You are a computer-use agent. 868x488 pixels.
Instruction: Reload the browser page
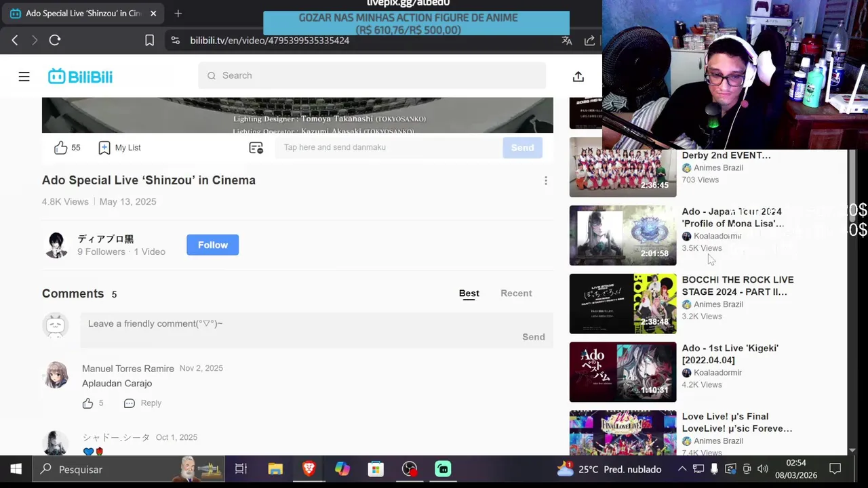point(55,41)
